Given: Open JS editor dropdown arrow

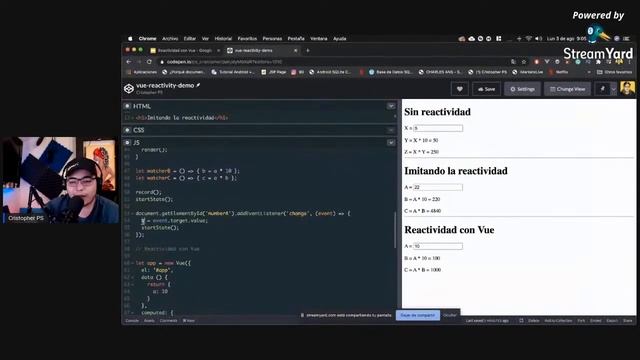Looking at the screenshot, I should (x=391, y=142).
